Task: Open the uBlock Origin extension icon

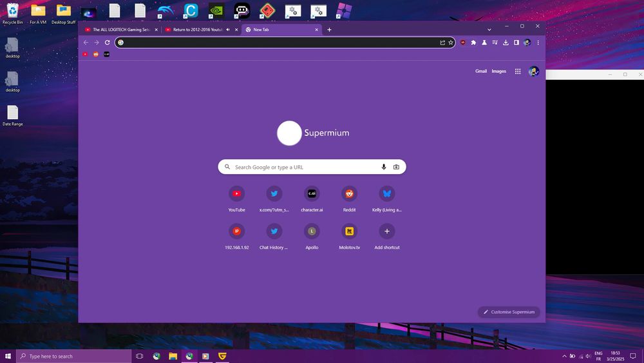Action: coord(463,43)
